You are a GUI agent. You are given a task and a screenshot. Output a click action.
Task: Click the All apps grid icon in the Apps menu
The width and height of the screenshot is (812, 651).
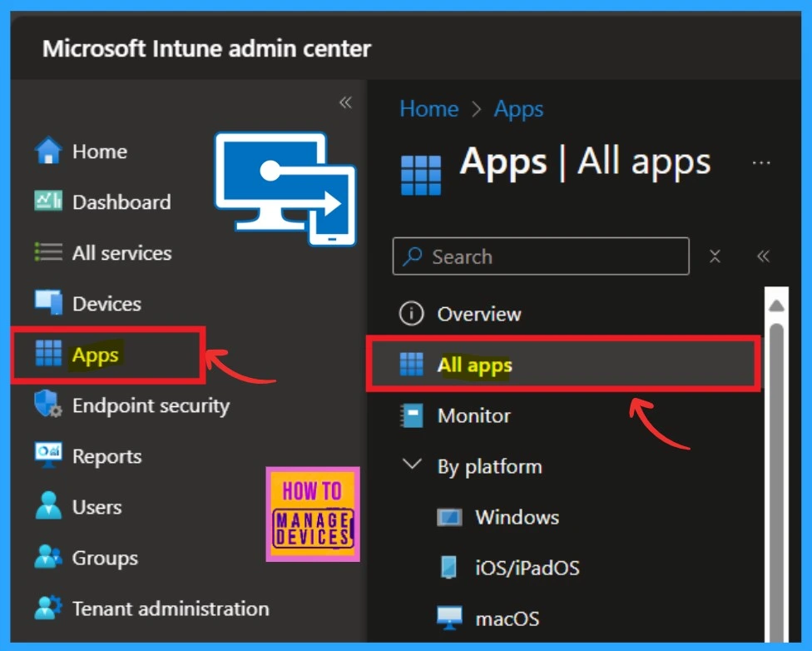412,363
